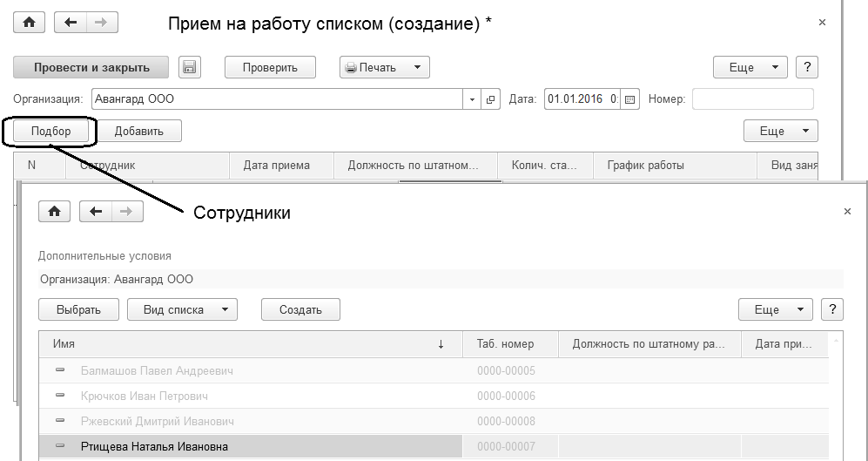Click the save diskette icon

pyautogui.click(x=190, y=68)
